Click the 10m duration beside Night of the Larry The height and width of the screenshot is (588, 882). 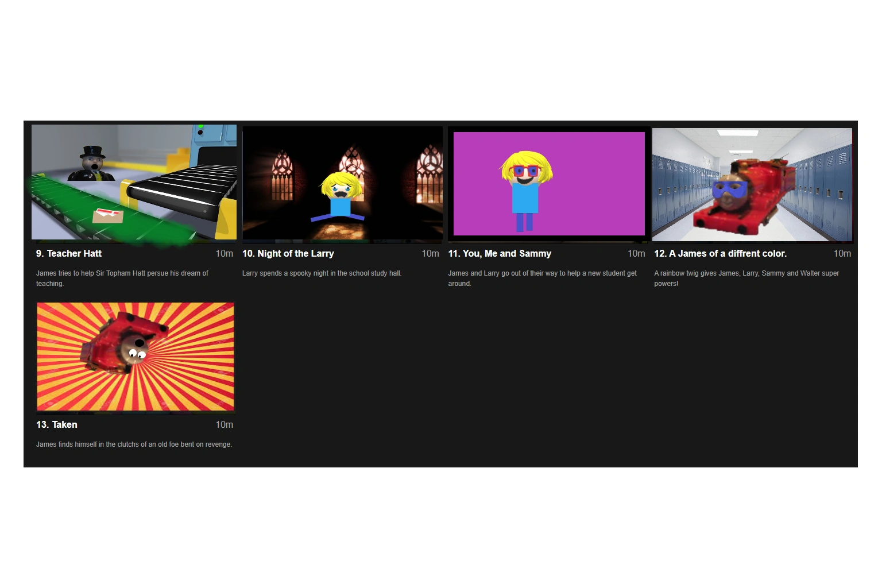click(431, 254)
